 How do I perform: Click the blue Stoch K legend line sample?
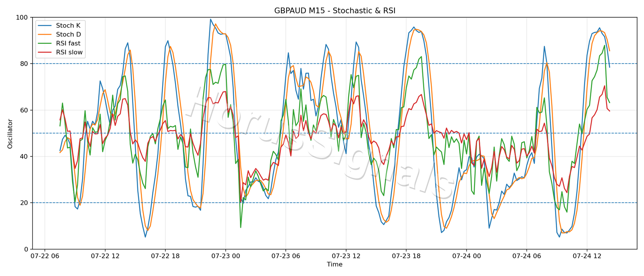pos(45,26)
